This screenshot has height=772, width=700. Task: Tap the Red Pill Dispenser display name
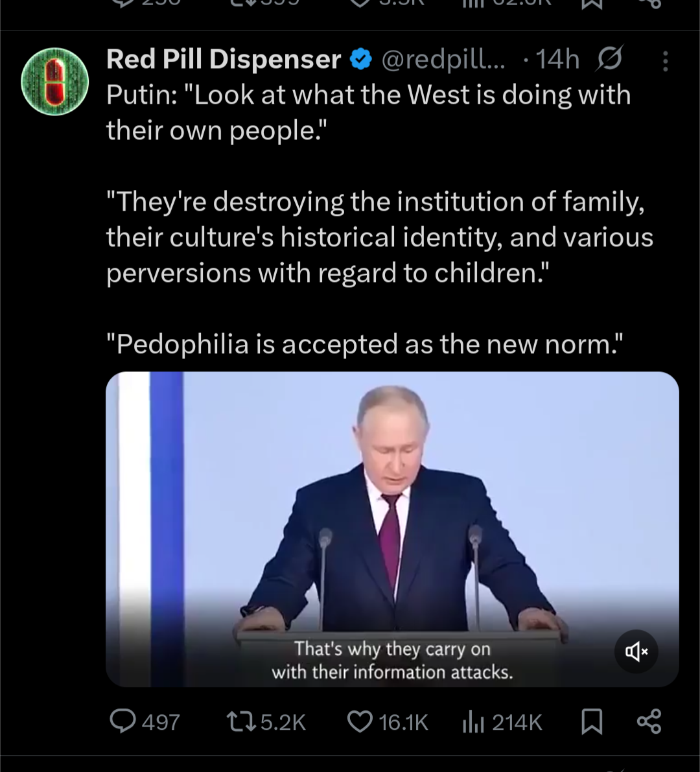point(224,60)
